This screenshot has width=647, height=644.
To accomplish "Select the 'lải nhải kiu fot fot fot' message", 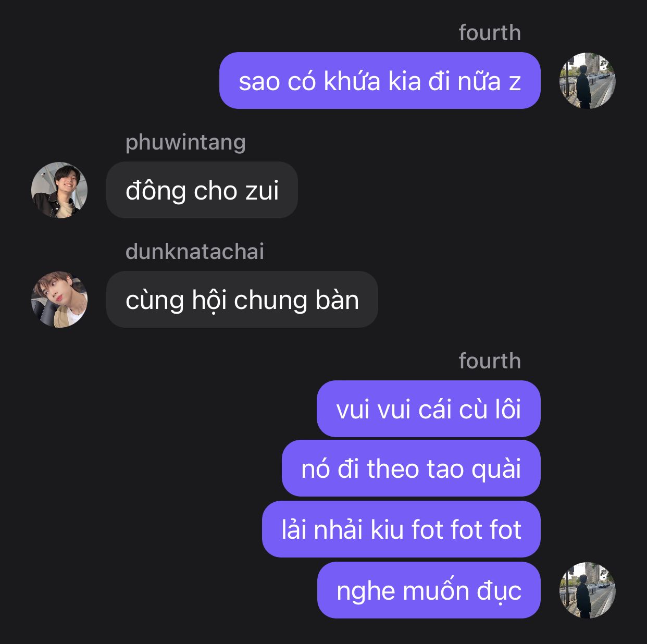I will tap(401, 529).
